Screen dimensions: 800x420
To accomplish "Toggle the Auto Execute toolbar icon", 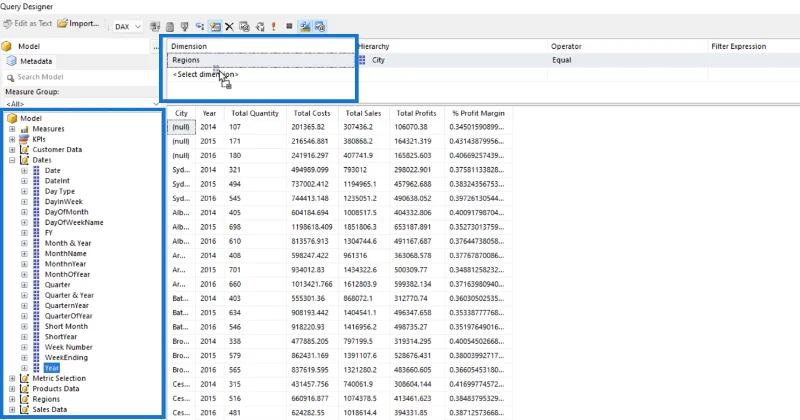I will tap(199, 27).
